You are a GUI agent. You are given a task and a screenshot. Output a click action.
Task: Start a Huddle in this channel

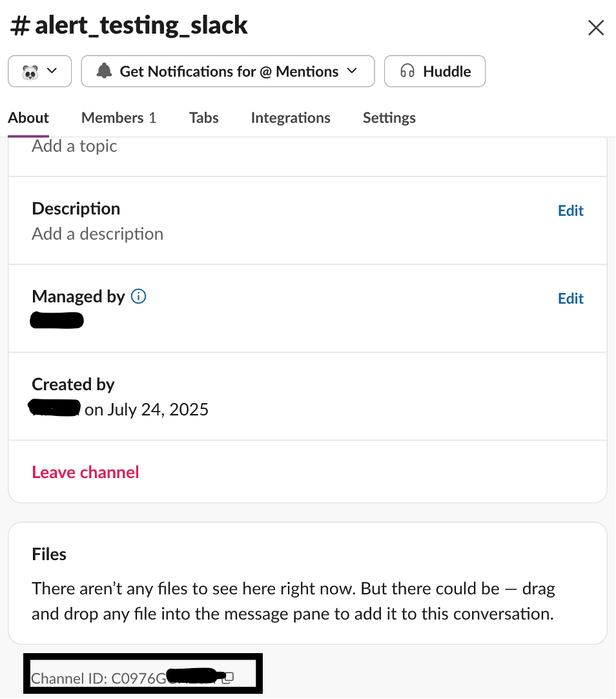pos(435,71)
